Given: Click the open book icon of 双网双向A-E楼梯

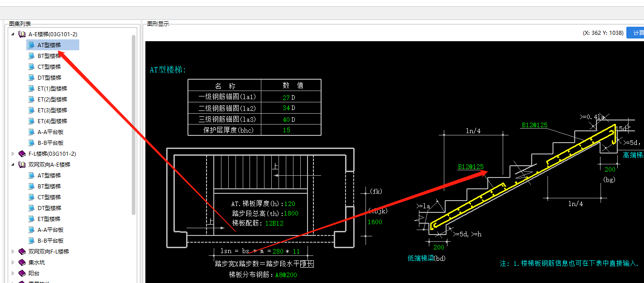Looking at the screenshot, I should (x=22, y=164).
